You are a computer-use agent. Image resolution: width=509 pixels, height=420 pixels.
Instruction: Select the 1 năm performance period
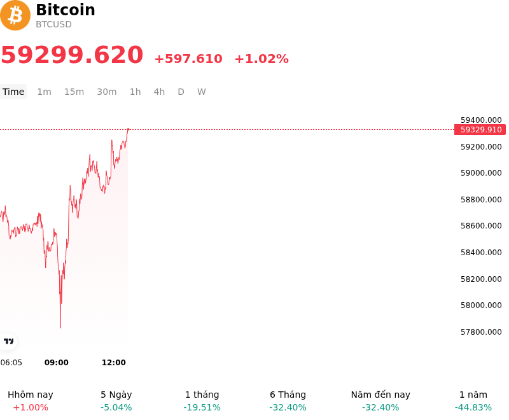(473, 401)
